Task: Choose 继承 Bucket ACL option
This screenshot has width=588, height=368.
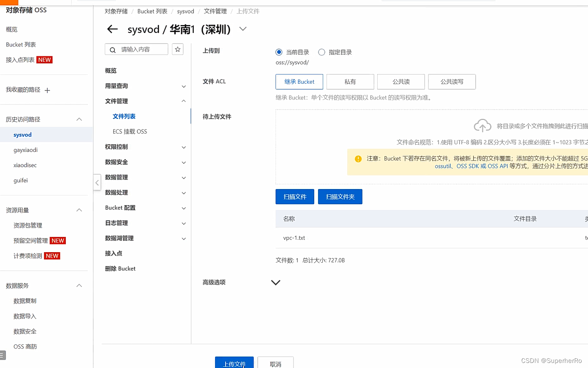Action: pos(299,82)
